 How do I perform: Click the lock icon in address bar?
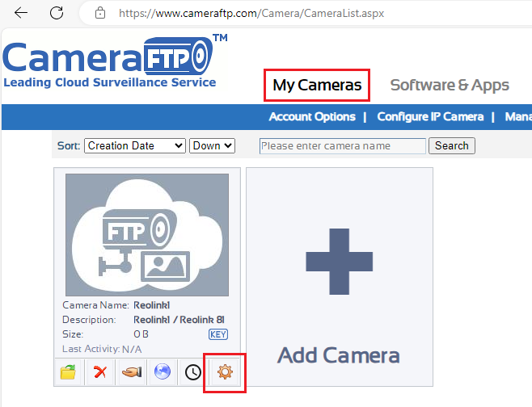[x=100, y=13]
